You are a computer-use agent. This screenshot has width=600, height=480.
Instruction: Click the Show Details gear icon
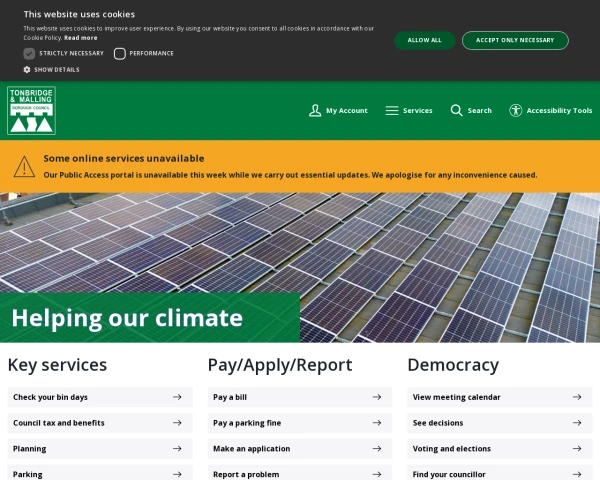click(27, 69)
